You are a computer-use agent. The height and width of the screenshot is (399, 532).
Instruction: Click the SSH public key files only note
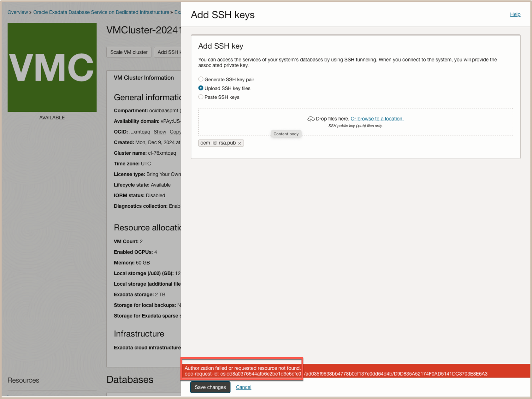click(355, 126)
